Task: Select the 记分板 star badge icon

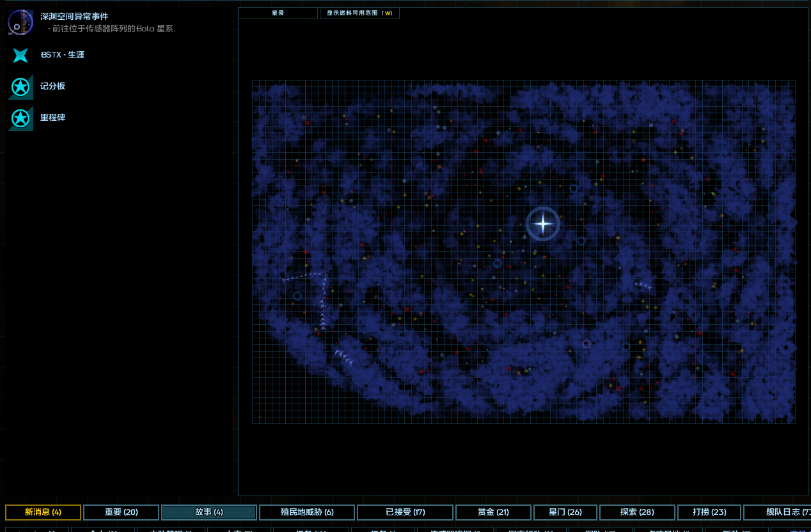Action: click(20, 87)
